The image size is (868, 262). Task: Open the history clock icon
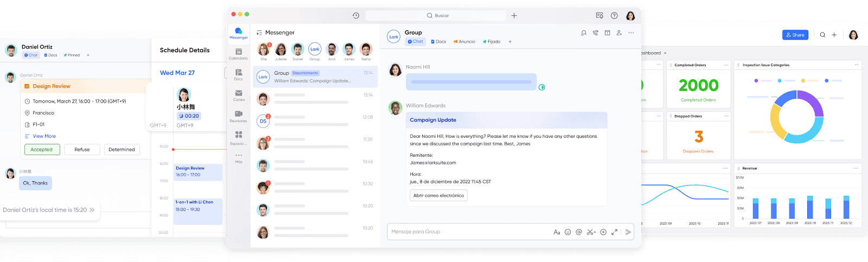pos(356,16)
